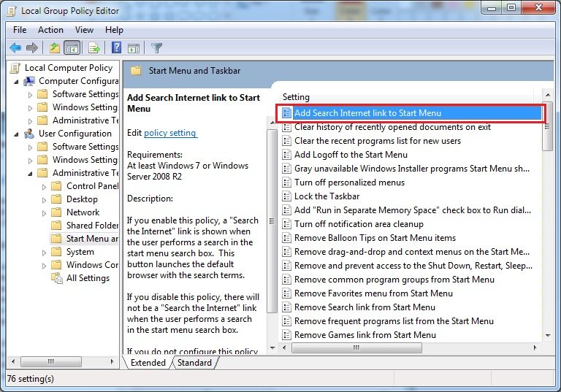The width and height of the screenshot is (561, 392).
Task: Click policy icon beside Remove Search link
Action: coord(286,307)
